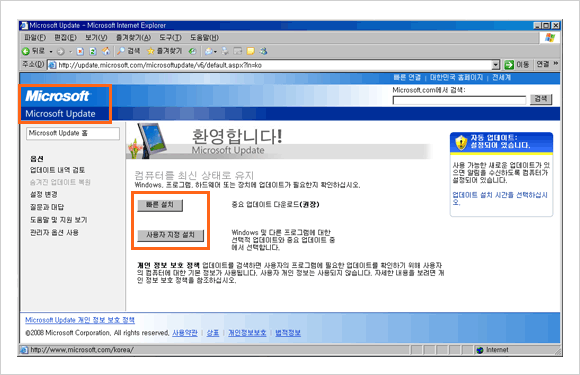This screenshot has width=580, height=375.
Task: Click the Edit page toolbar icon
Action: (238, 51)
